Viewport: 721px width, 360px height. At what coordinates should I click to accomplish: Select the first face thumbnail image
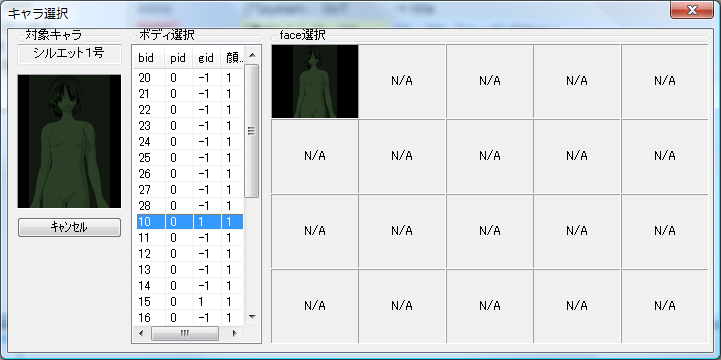[315, 81]
